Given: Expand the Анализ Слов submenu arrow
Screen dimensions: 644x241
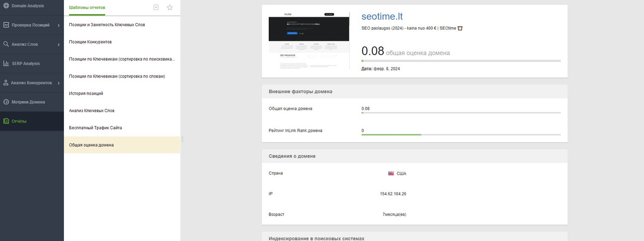Looking at the screenshot, I should click(x=58, y=44).
